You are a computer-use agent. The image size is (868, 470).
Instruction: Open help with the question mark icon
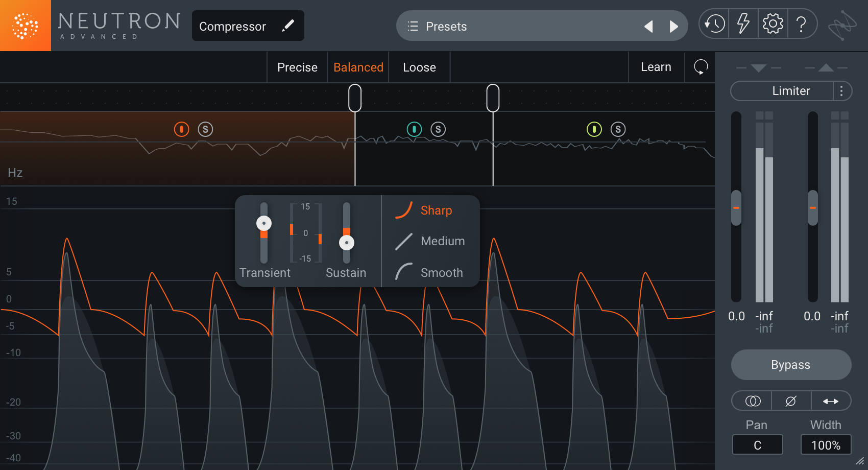point(802,24)
